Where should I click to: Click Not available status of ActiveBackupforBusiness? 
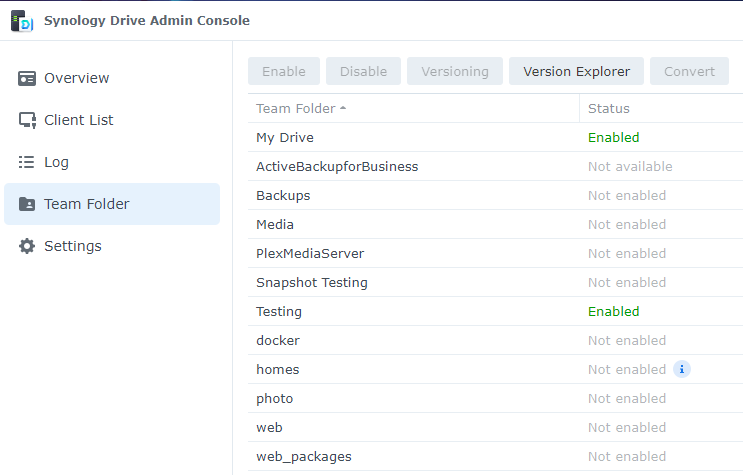click(630, 166)
